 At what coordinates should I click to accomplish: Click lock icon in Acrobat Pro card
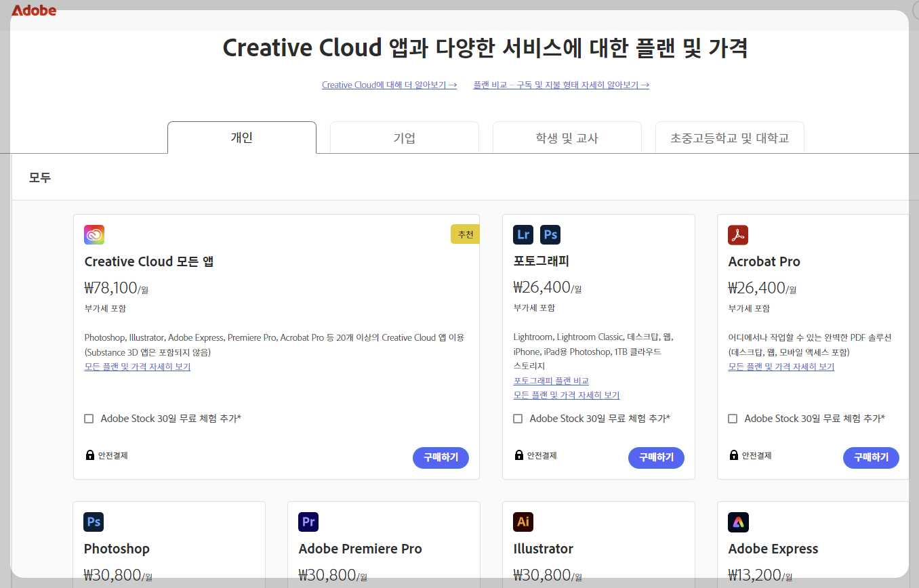click(733, 455)
